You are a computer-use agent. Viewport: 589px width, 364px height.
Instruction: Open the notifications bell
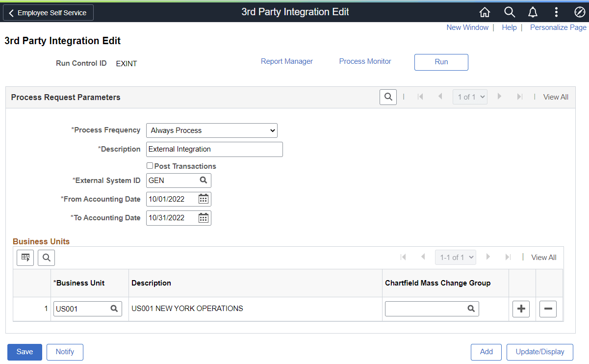coord(533,12)
